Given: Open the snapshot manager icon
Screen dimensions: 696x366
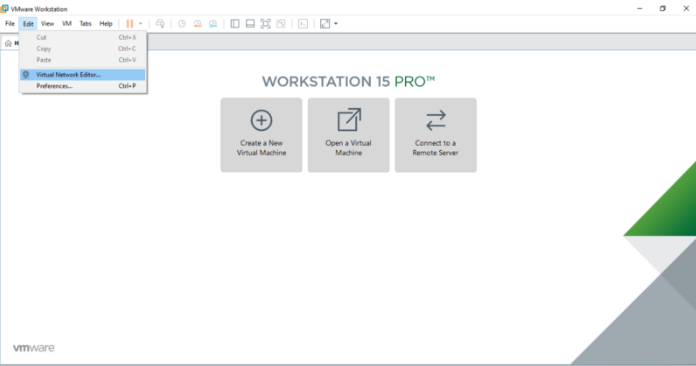Looking at the screenshot, I should pyautogui.click(x=213, y=24).
